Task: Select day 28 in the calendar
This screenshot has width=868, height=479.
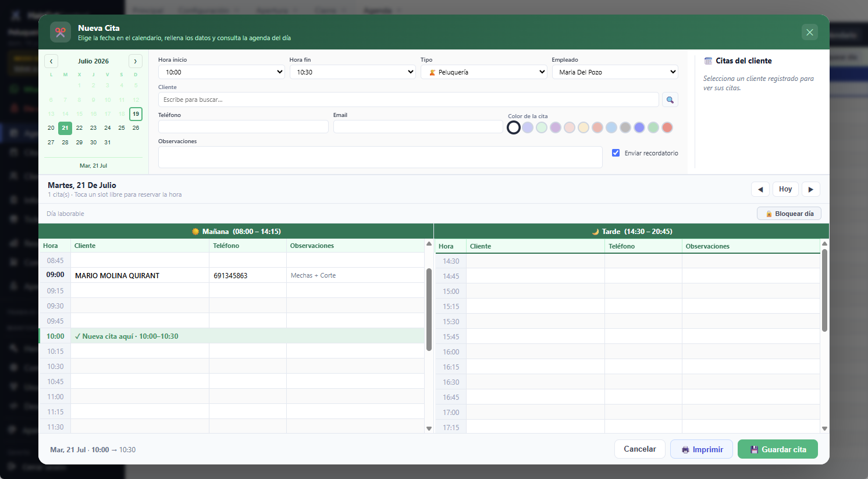Action: pos(65,142)
